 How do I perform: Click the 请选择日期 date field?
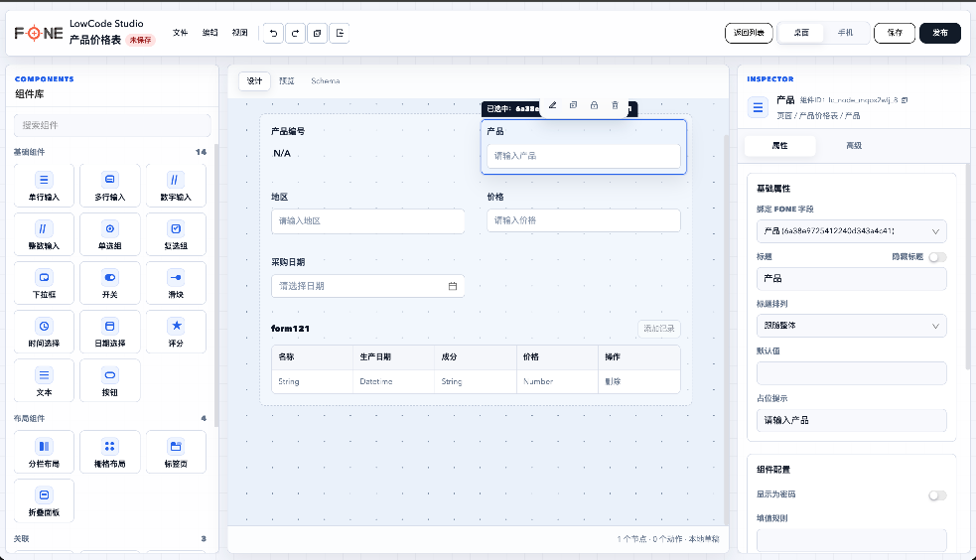[x=368, y=286]
